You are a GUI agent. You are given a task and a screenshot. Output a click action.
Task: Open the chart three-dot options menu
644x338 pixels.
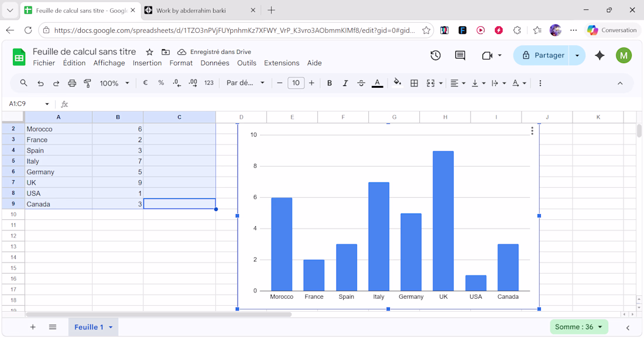point(532,131)
